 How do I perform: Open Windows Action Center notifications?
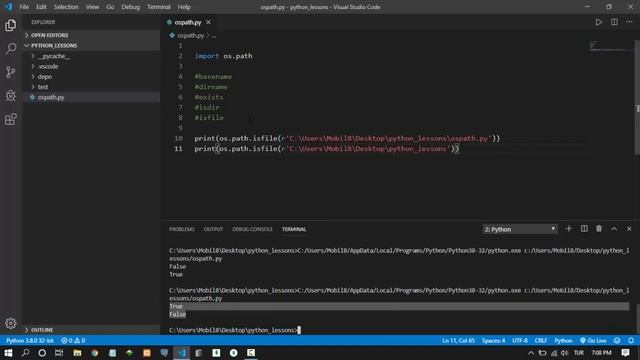point(625,353)
